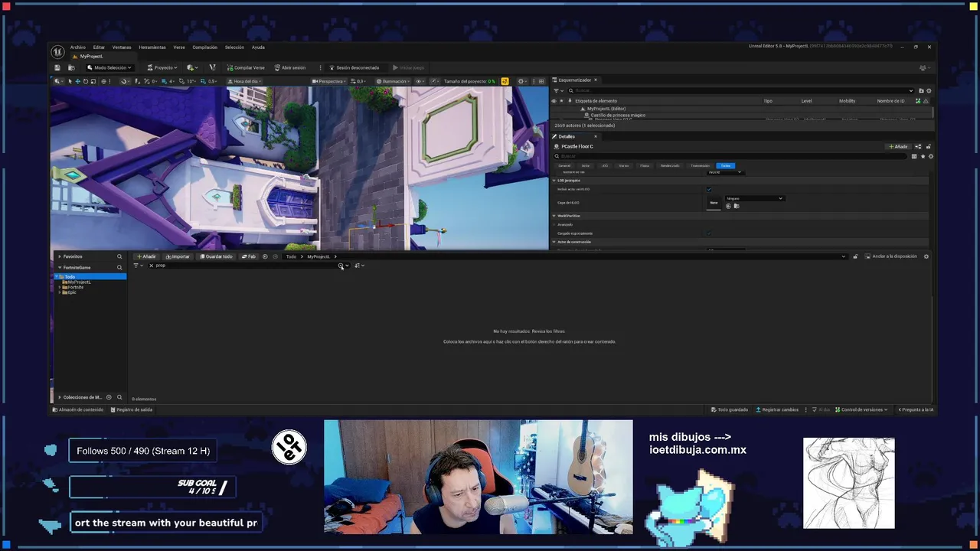Image resolution: width=980 pixels, height=551 pixels.
Task: Click the search icon beside FortniteGame
Action: pos(119,267)
